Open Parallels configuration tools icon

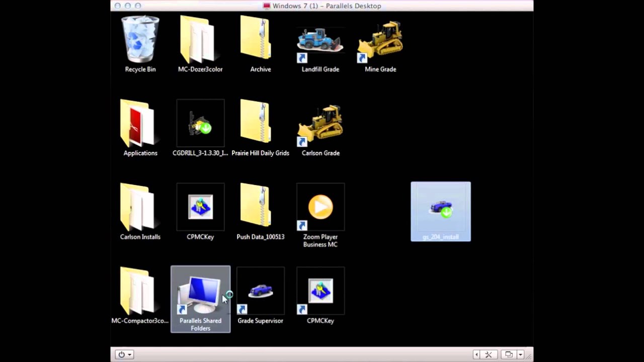point(488,354)
